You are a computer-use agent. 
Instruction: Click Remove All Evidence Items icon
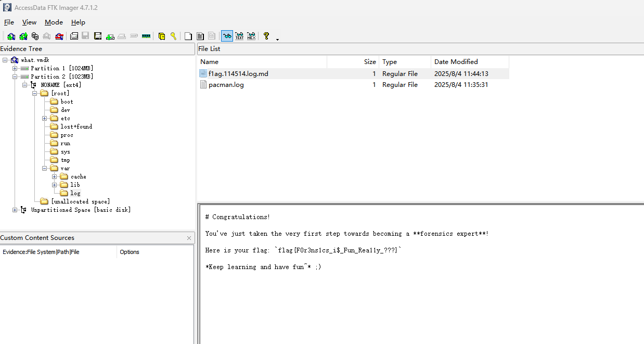59,36
